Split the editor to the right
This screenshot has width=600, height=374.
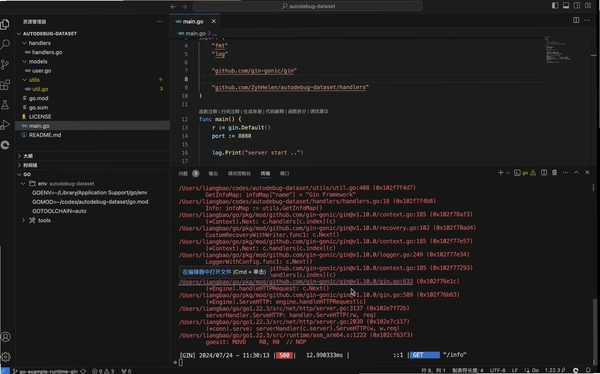click(x=576, y=20)
